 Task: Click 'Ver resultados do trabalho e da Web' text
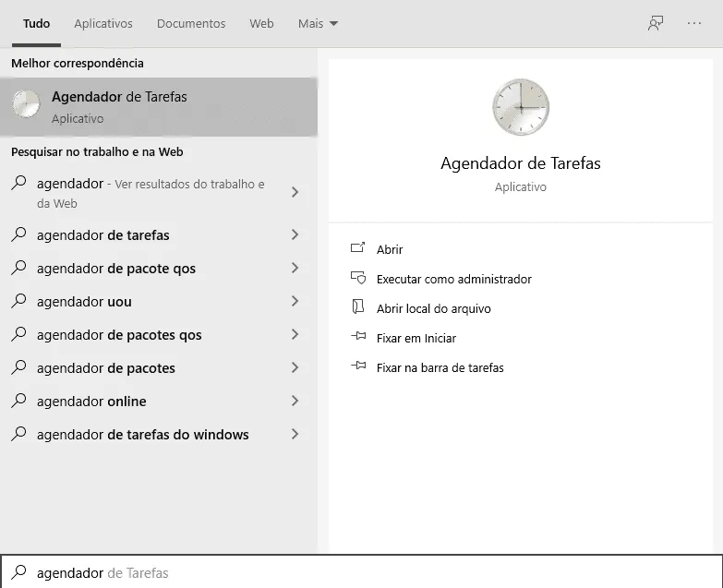click(x=151, y=194)
